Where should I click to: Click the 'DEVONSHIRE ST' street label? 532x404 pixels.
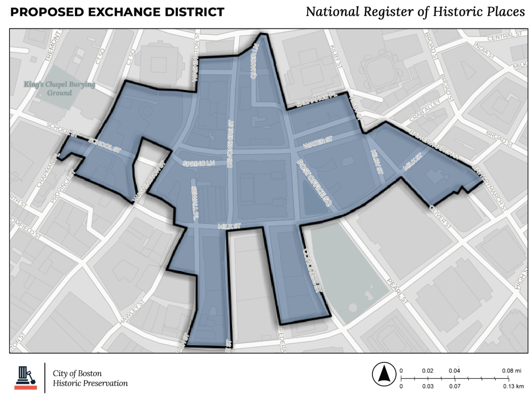(x=230, y=144)
